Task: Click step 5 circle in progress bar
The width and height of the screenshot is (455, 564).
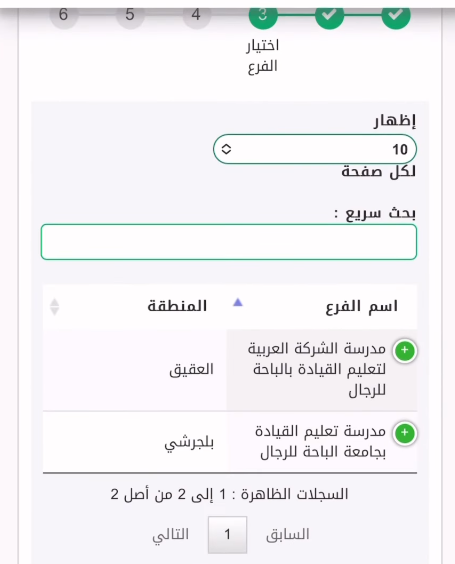Action: pos(130,15)
